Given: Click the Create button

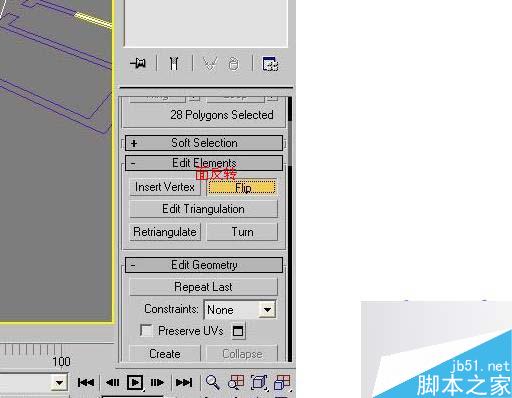Looking at the screenshot, I should tap(165, 354).
